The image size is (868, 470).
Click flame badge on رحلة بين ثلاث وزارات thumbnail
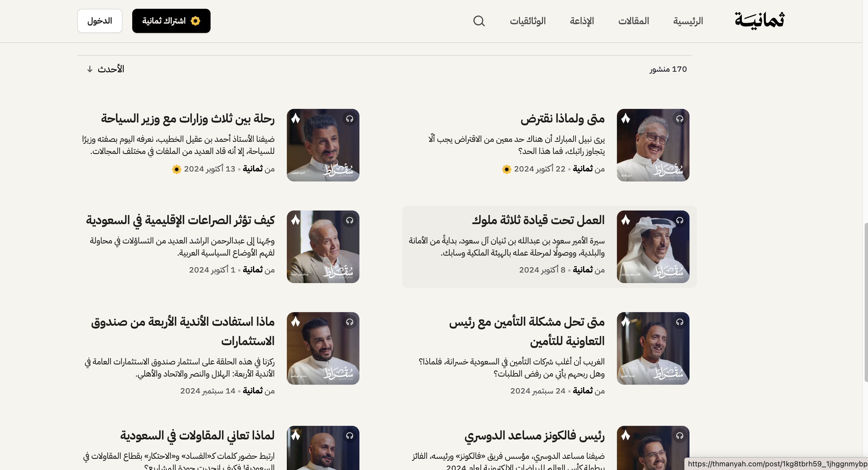(296, 118)
